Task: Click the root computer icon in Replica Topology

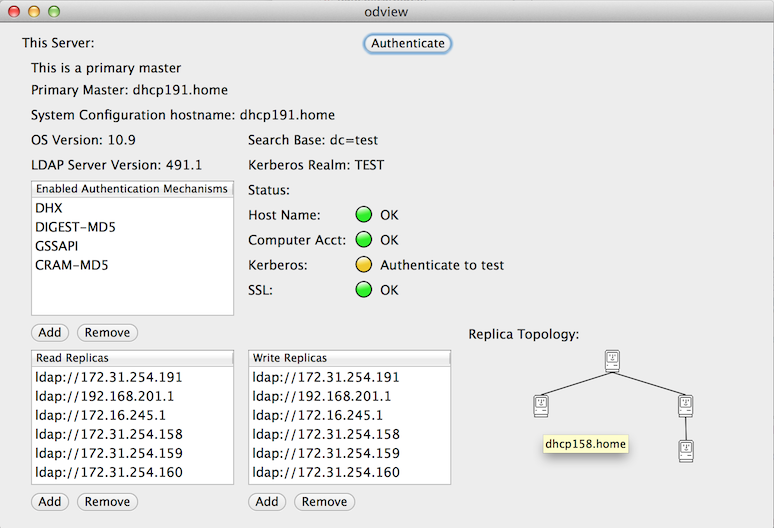Action: (x=613, y=361)
